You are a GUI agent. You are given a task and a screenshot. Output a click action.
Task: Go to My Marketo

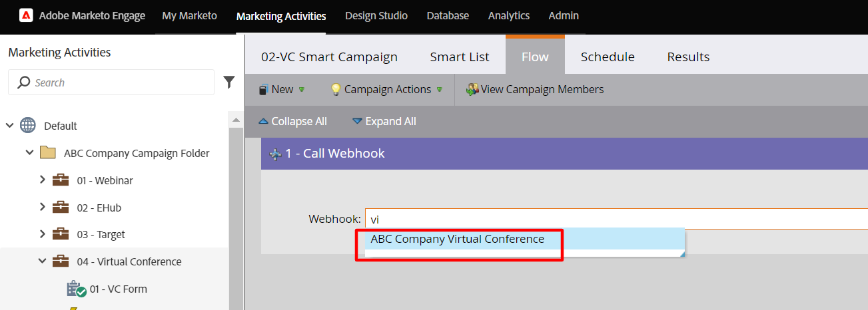coord(190,16)
